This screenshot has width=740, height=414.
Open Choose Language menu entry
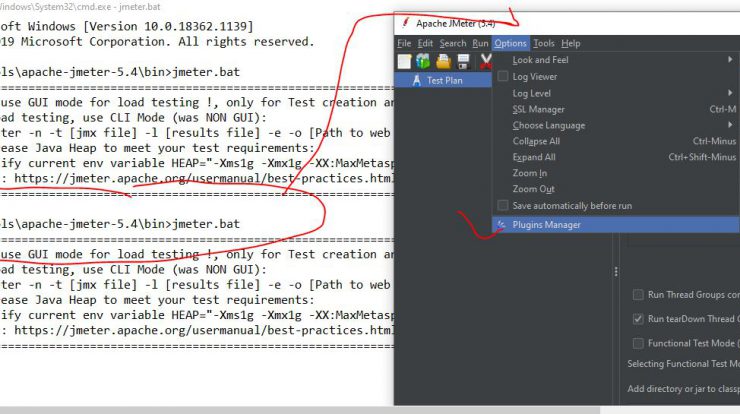pyautogui.click(x=616, y=126)
